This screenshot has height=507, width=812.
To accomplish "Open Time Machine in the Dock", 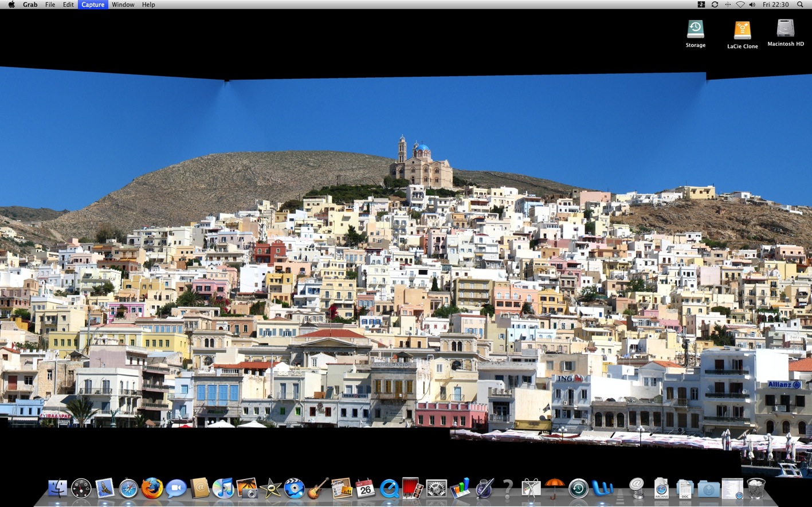I will click(578, 489).
